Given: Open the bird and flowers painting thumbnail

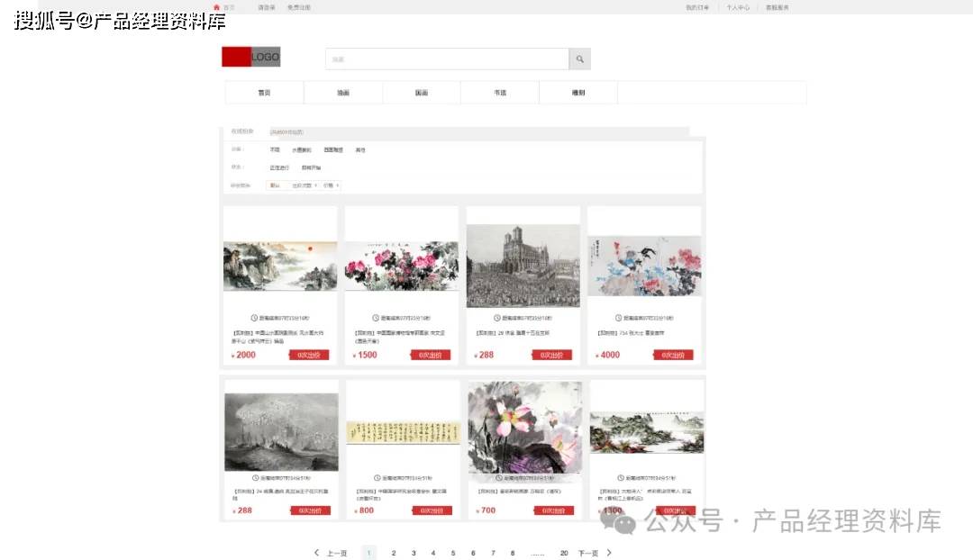Looking at the screenshot, I should [x=644, y=266].
